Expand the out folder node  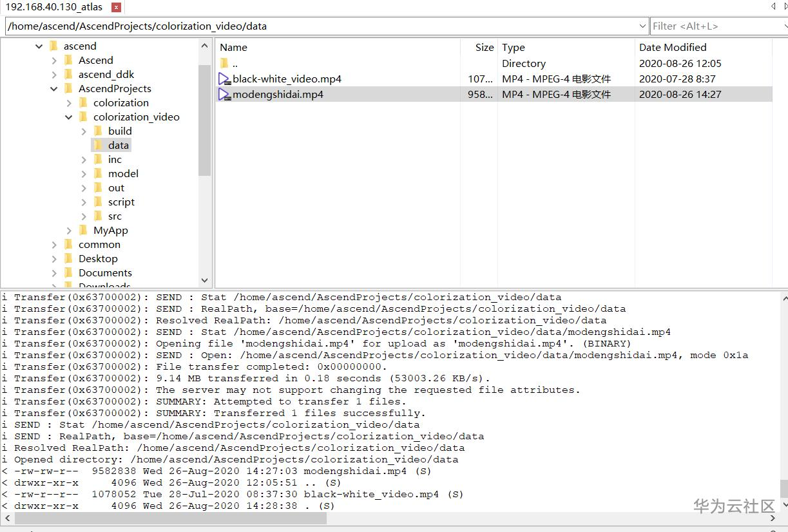84,188
